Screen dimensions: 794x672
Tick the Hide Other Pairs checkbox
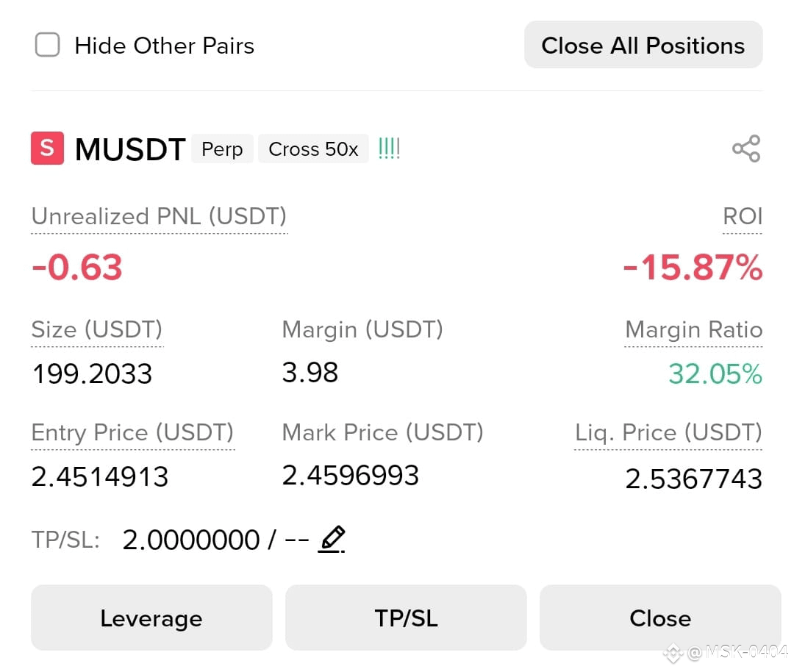coord(48,45)
